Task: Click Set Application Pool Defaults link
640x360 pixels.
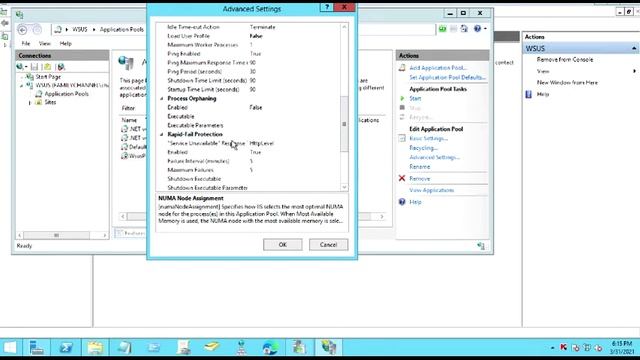Action: tap(447, 77)
